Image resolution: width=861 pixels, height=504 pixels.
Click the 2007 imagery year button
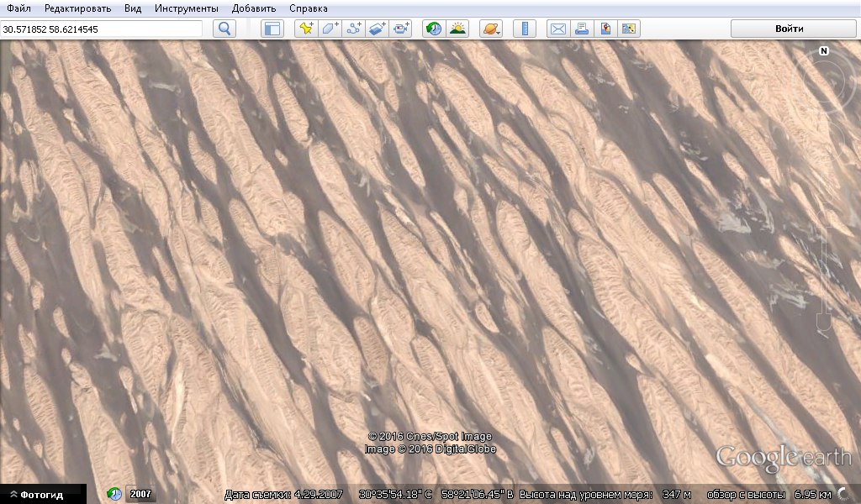click(140, 494)
